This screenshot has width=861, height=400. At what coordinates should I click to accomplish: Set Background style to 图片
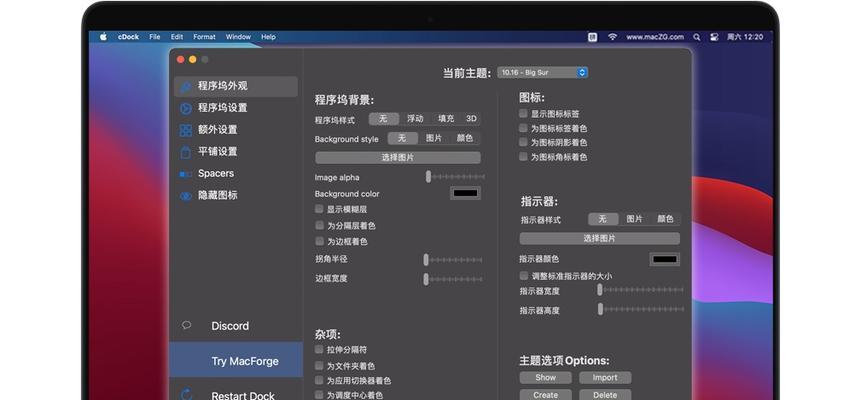coord(434,138)
